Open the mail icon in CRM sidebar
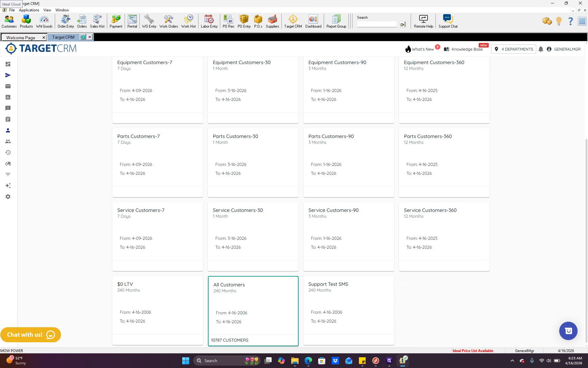 pyautogui.click(x=8, y=86)
